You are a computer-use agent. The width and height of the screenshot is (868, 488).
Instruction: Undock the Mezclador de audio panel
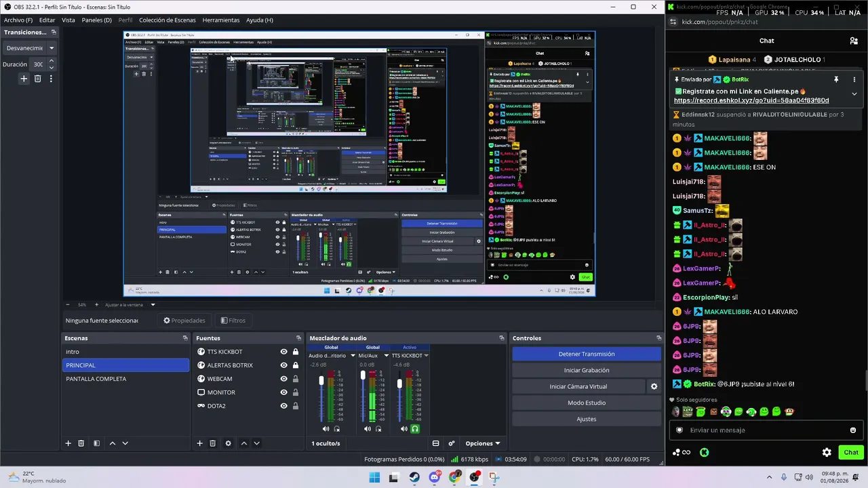click(502, 338)
